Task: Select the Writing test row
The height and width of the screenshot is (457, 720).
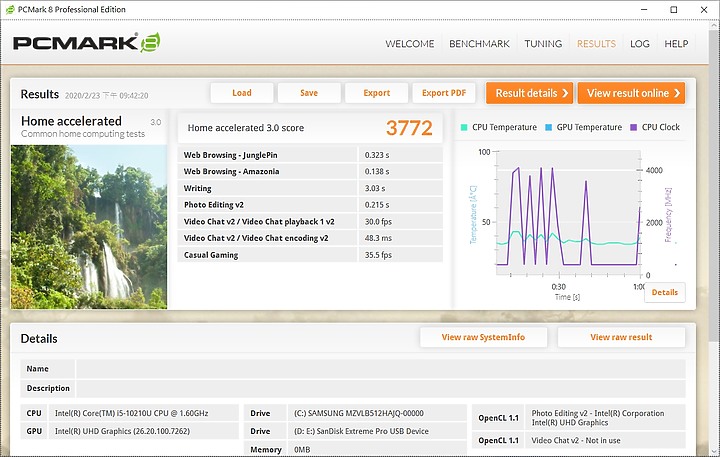Action: [x=310, y=188]
